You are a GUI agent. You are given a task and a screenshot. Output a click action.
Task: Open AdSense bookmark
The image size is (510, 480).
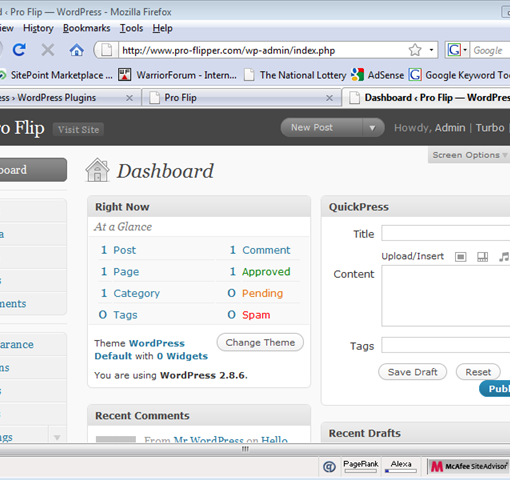[x=377, y=75]
